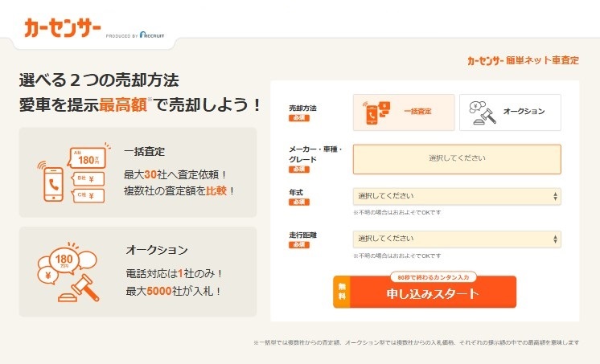
Task: Select the 一括査定 sale method option
Action: [404, 112]
